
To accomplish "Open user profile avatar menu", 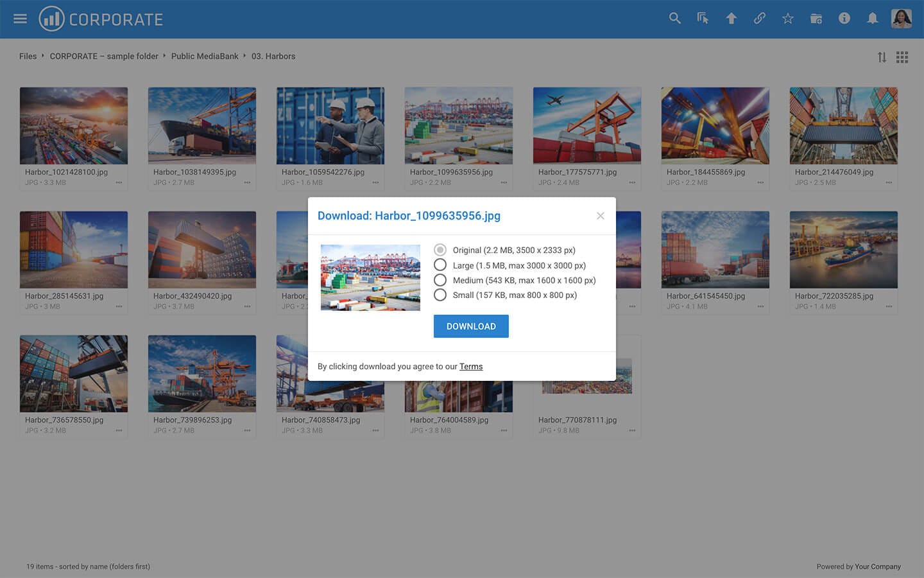I will pyautogui.click(x=901, y=19).
